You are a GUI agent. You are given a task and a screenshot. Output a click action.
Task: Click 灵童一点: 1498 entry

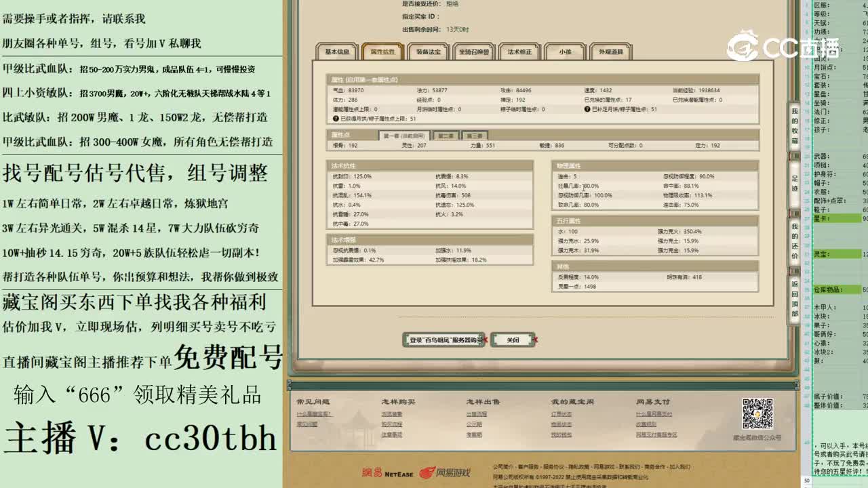pos(577,287)
